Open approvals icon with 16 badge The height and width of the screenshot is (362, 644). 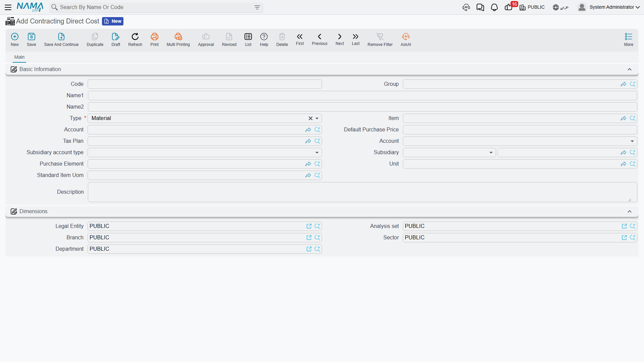(509, 7)
